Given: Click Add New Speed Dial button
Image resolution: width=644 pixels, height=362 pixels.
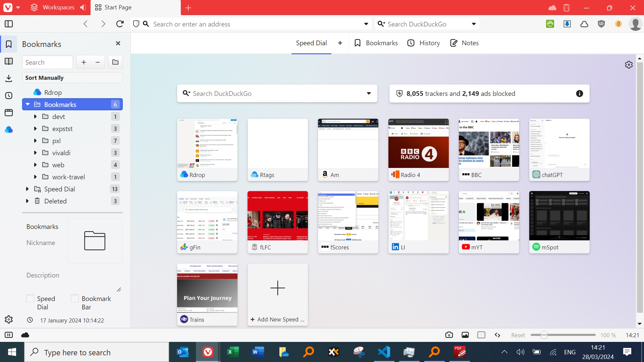Looking at the screenshot, I should tap(277, 294).
